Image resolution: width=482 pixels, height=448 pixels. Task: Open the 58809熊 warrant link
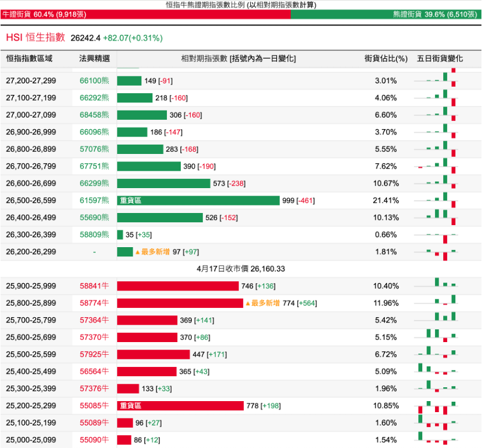pos(94,234)
